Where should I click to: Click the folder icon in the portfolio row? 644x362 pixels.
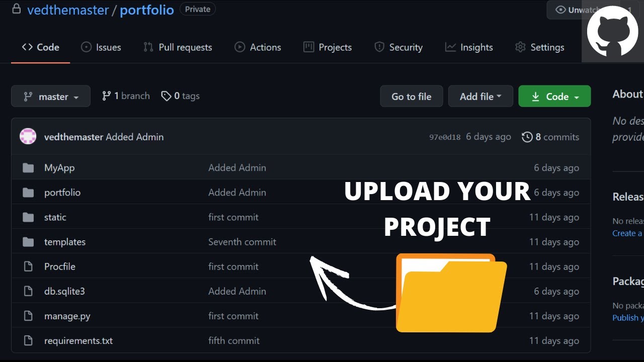[28, 193]
